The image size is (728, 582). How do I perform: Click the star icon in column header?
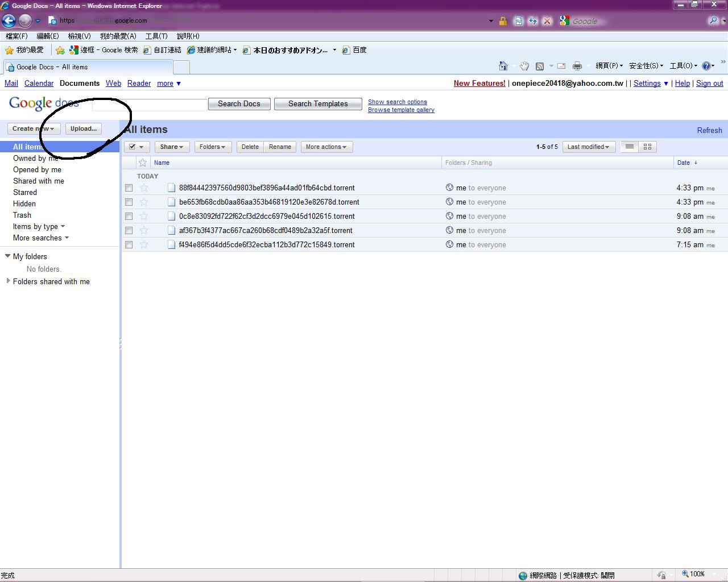click(x=143, y=163)
